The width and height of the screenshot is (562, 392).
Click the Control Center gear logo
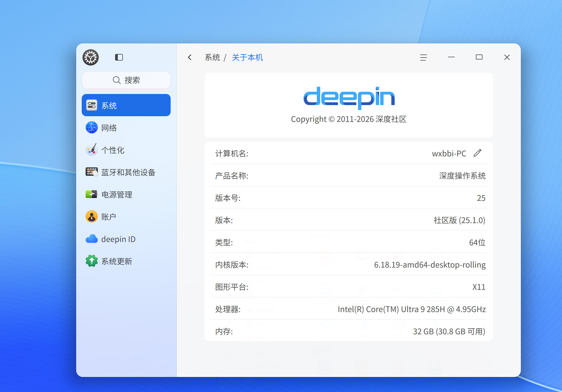pos(91,57)
